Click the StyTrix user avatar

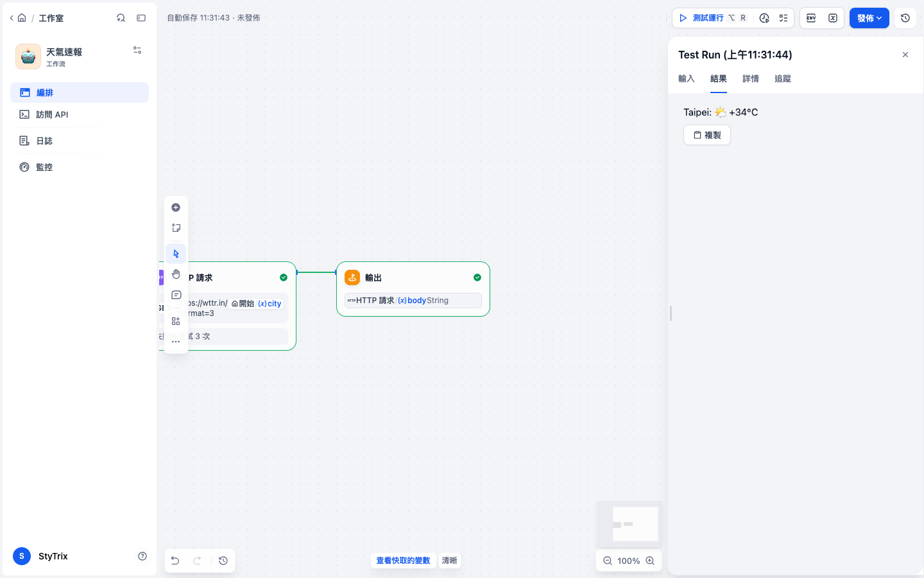click(x=22, y=556)
